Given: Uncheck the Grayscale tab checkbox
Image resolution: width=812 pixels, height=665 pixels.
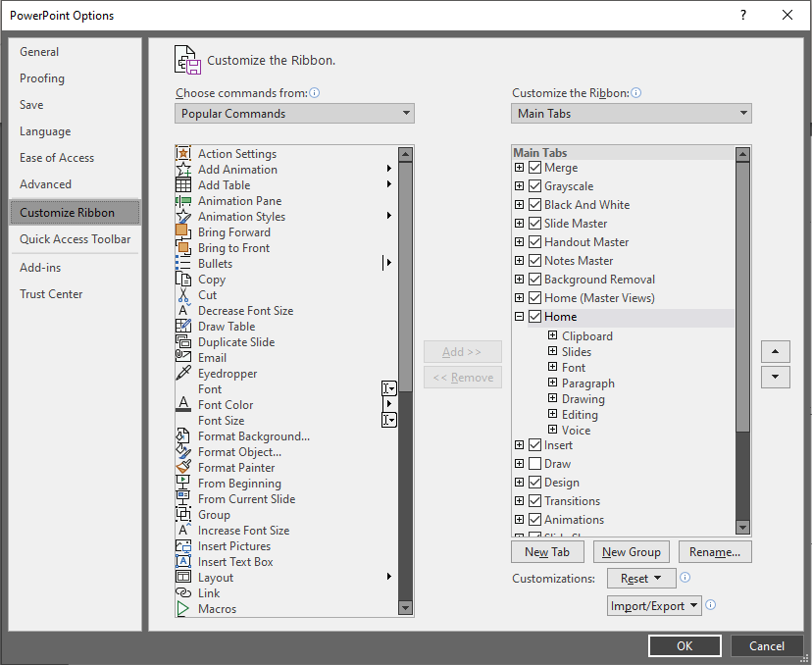Looking at the screenshot, I should coord(534,186).
